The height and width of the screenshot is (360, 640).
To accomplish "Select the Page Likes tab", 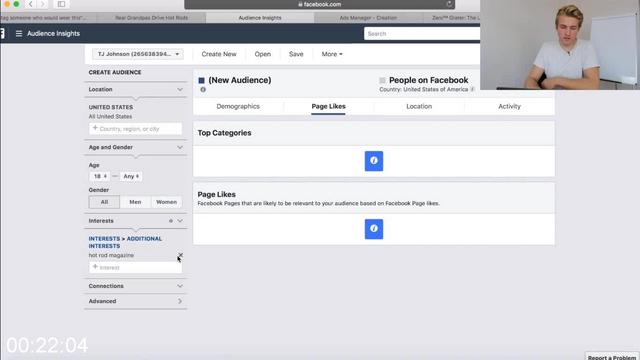I will [x=329, y=106].
